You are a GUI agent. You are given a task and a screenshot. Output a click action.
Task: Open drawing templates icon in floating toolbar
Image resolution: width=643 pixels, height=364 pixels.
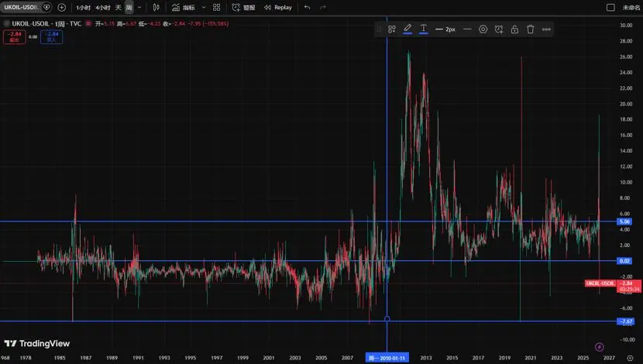(x=392, y=29)
